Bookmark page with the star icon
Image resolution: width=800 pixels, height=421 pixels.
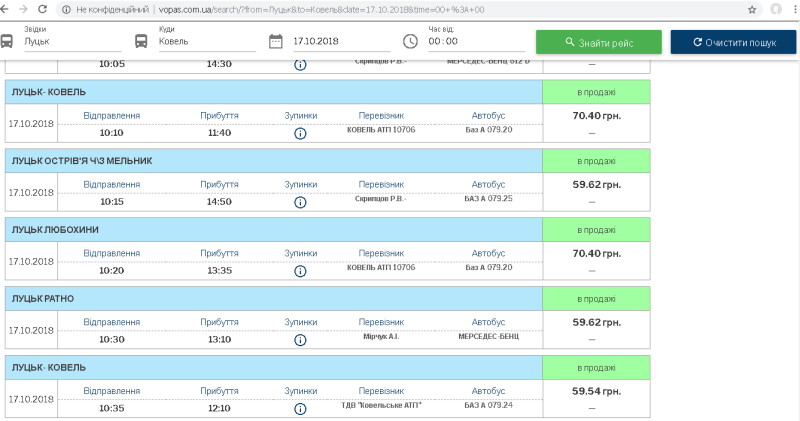(x=751, y=9)
